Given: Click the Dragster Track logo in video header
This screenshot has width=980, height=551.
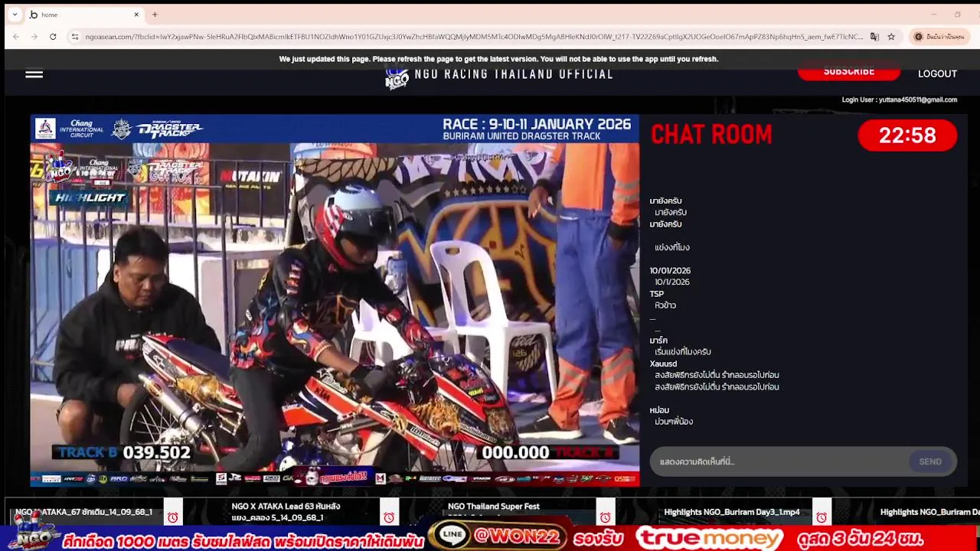Looking at the screenshot, I should point(169,129).
